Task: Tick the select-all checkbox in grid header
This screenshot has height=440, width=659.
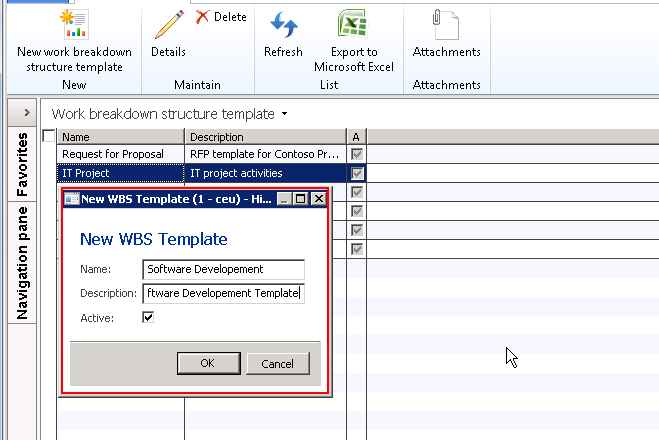Action: tap(50, 136)
